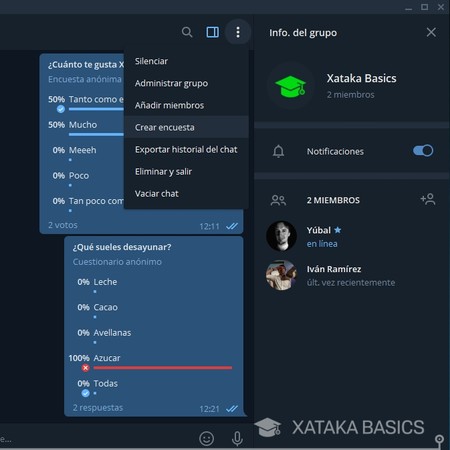Click the admin star next to Yúbal

[338, 230]
